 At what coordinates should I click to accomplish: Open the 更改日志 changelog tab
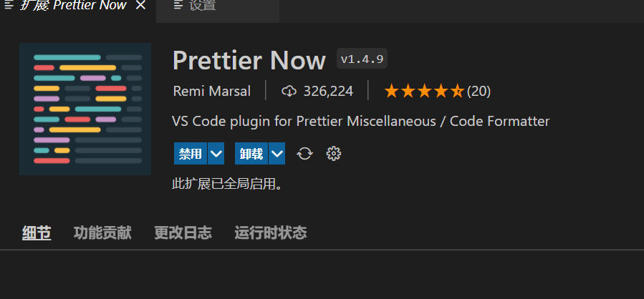[183, 233]
